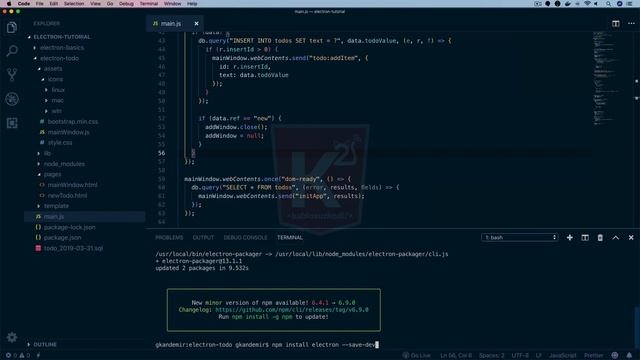Image resolution: width=640 pixels, height=360 pixels.
Task: Open style.css file
Action: 60,143
